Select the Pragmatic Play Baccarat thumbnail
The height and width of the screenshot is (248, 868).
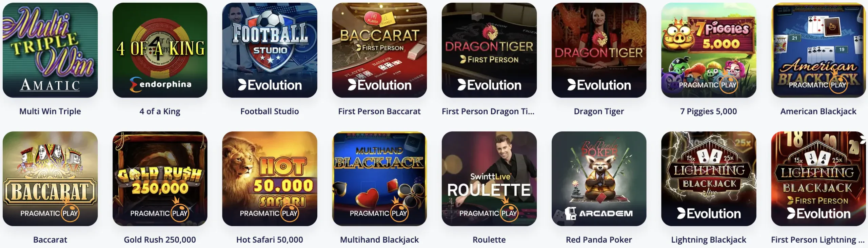[x=50, y=179]
